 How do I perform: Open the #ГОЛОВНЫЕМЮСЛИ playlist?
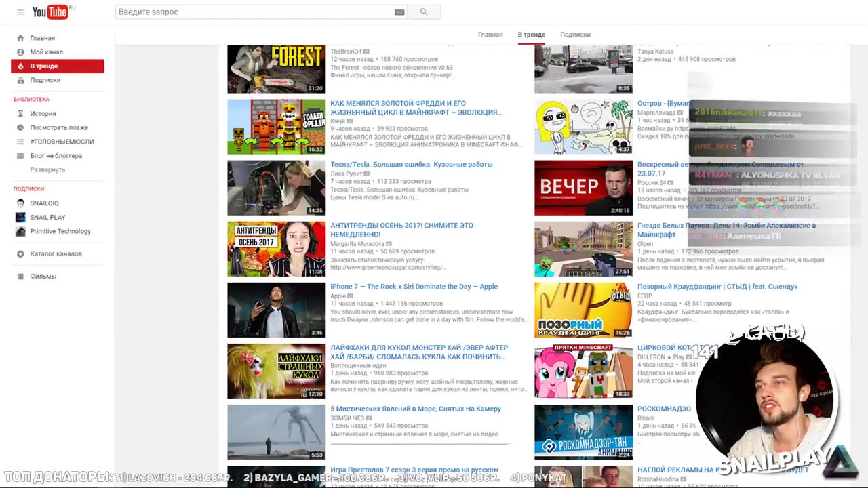(x=62, y=142)
